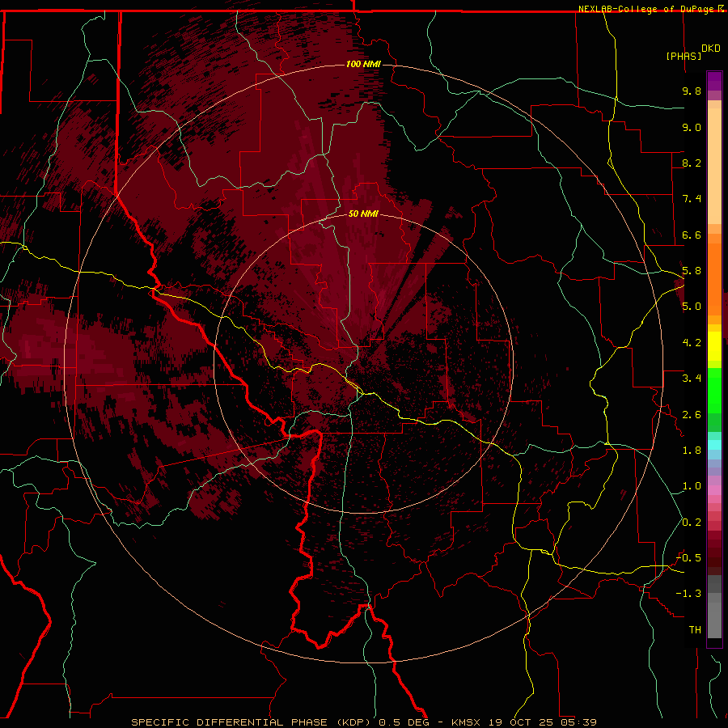Click the 6.6 scale value
728x728 pixels.
click(692, 235)
